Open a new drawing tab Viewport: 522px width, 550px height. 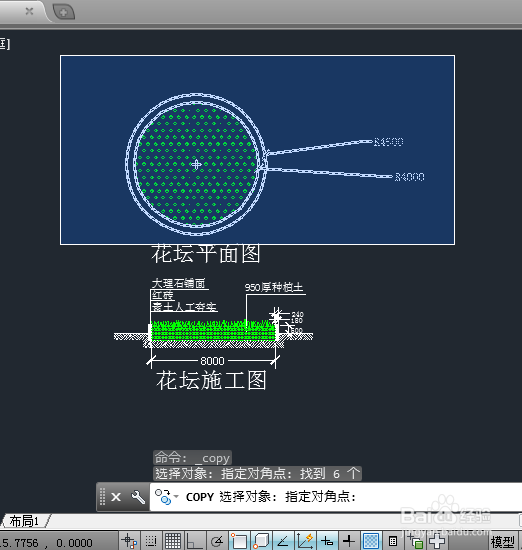click(x=63, y=12)
